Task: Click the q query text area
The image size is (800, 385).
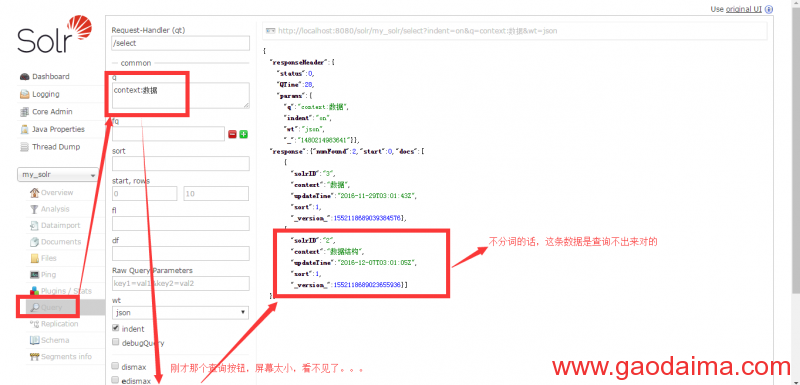Action: click(x=181, y=95)
